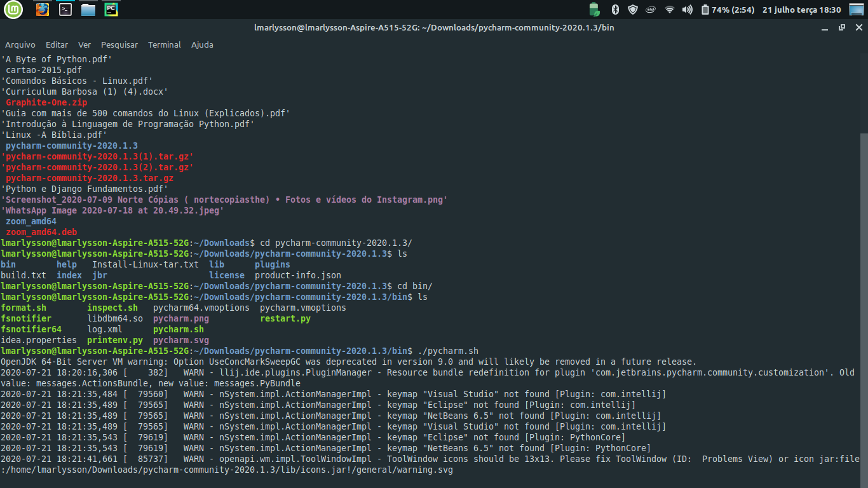Screen dimensions: 868x488
Task: Click the cartao-2015.pdf entry
Action: (x=44, y=70)
